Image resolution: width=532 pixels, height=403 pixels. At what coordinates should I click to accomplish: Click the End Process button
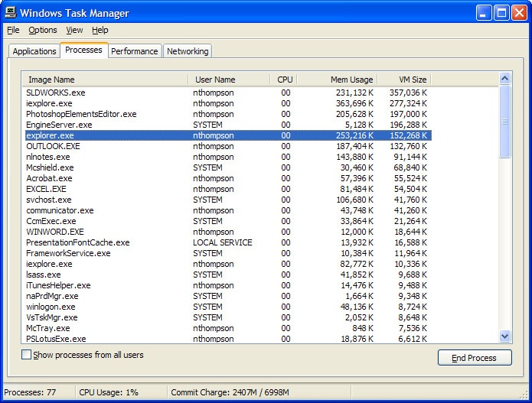coord(475,358)
